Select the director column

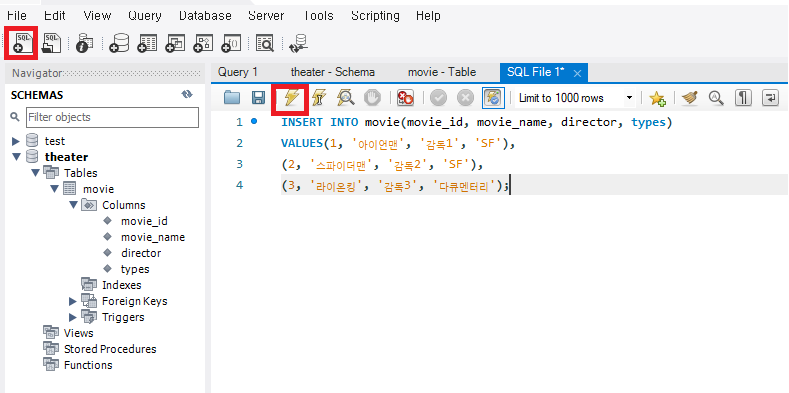[141, 253]
